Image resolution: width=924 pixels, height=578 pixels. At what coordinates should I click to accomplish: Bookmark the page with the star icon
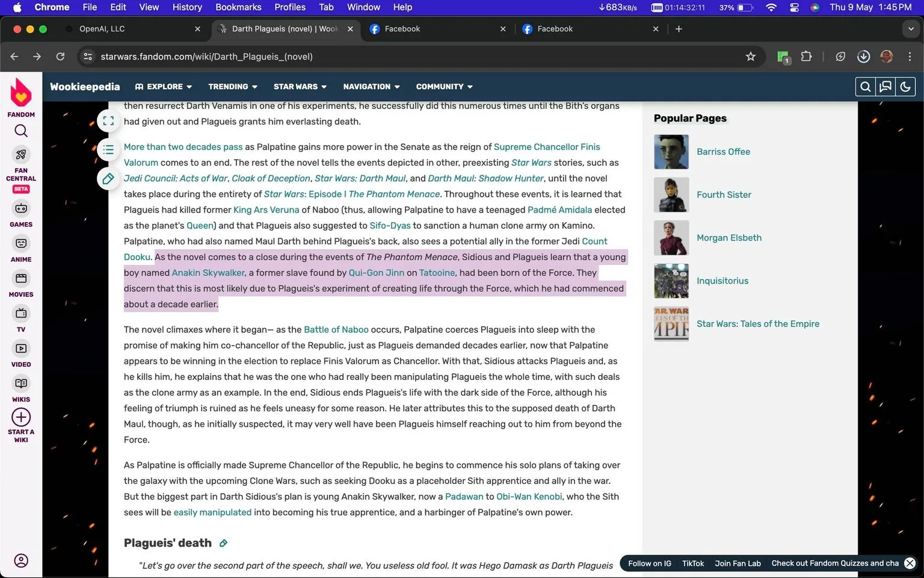(750, 56)
